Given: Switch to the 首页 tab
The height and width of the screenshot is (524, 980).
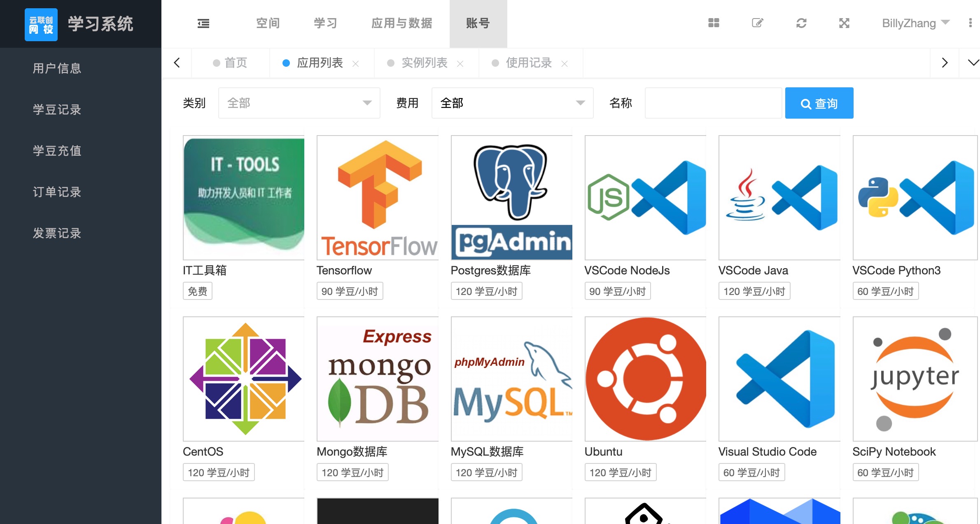Looking at the screenshot, I should [230, 63].
